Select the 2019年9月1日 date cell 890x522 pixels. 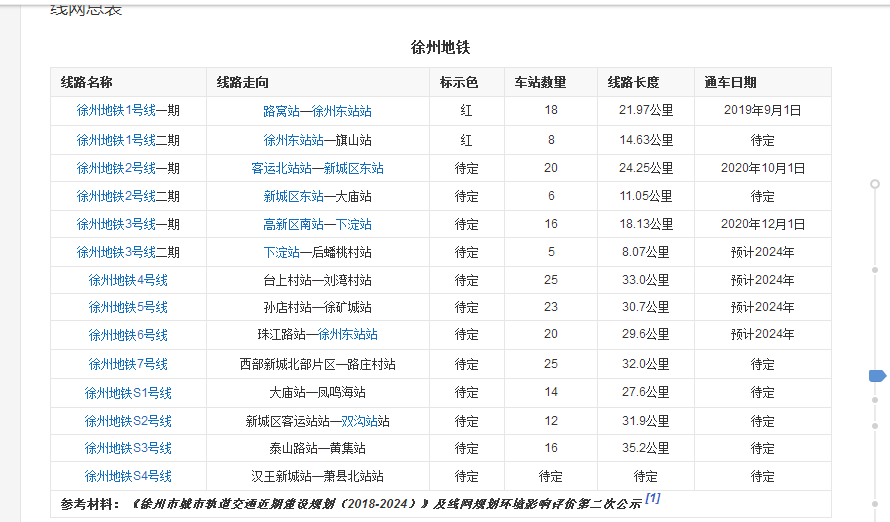click(762, 110)
